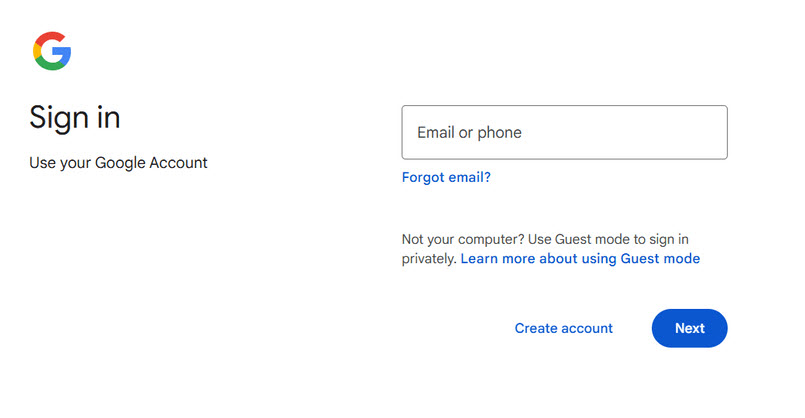The image size is (805, 418).
Task: Click the Sign in heading text
Action: click(x=75, y=118)
